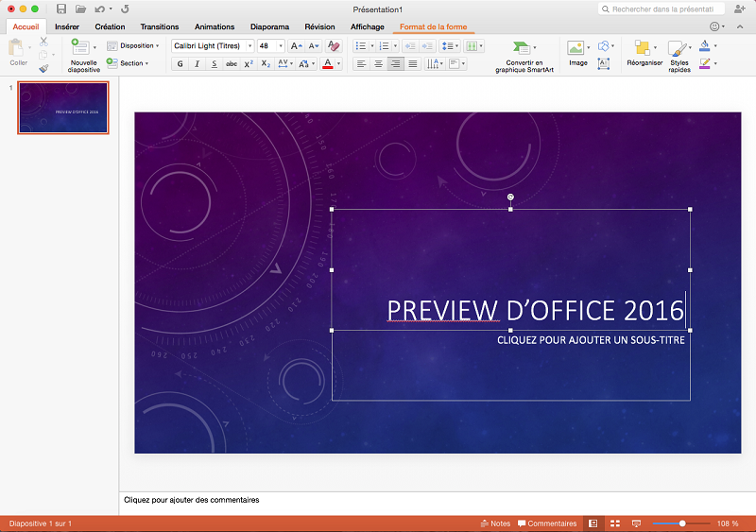Undo the last action
Screen dimensions: 756x532
click(100, 9)
